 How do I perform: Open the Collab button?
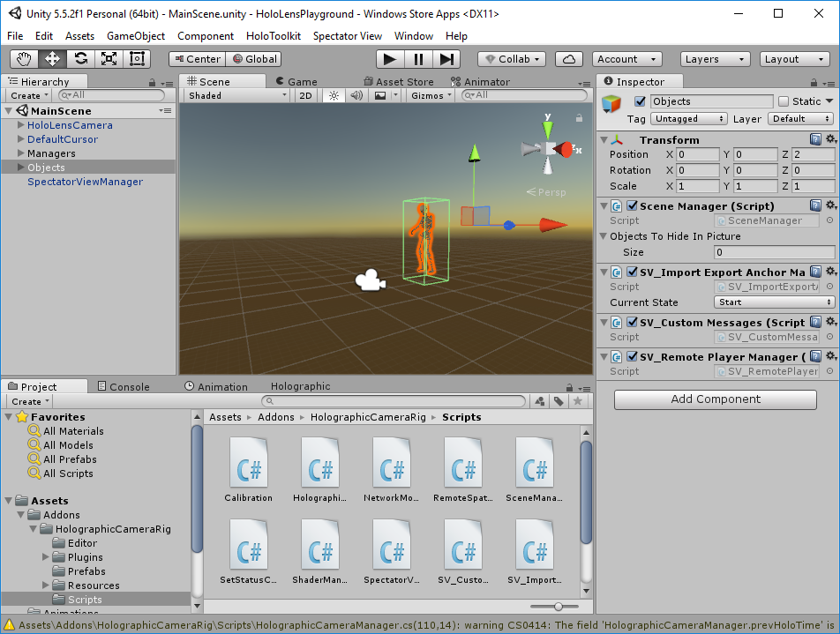tap(511, 59)
